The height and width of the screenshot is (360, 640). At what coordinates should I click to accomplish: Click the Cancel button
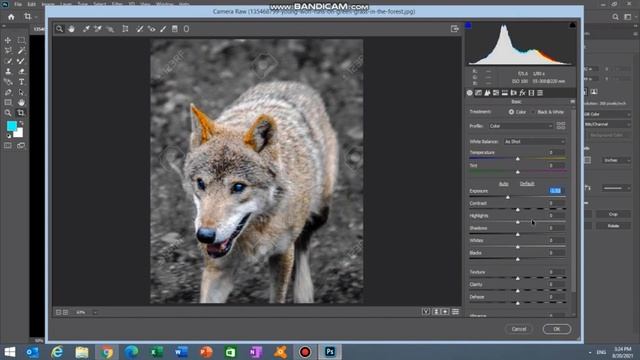point(519,329)
